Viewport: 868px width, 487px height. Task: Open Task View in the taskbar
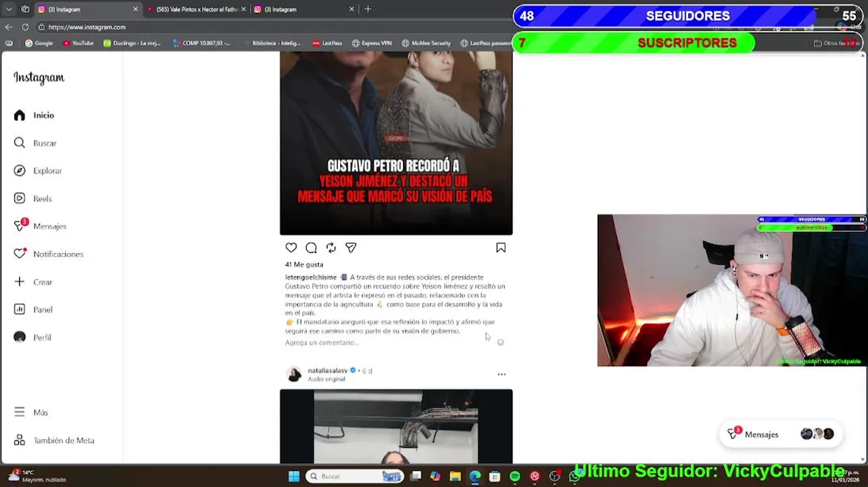pyautogui.click(x=416, y=476)
